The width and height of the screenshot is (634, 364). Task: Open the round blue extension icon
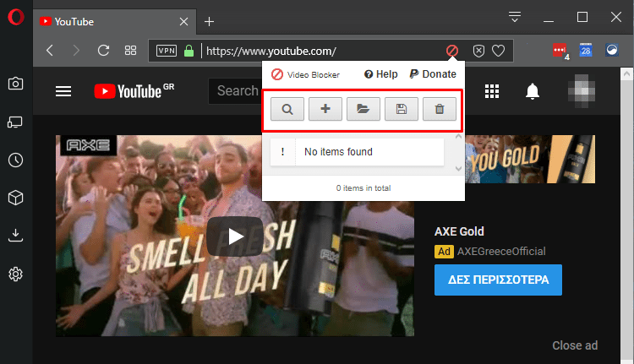(612, 50)
